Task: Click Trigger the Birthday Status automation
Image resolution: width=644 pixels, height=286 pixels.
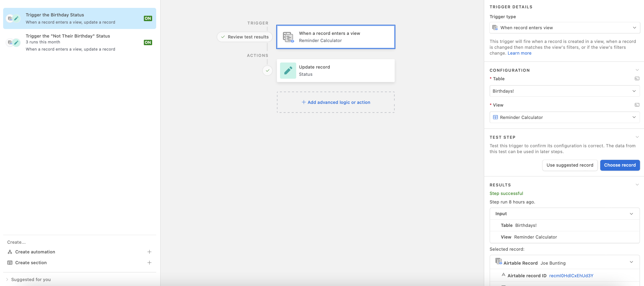Action: [x=79, y=18]
